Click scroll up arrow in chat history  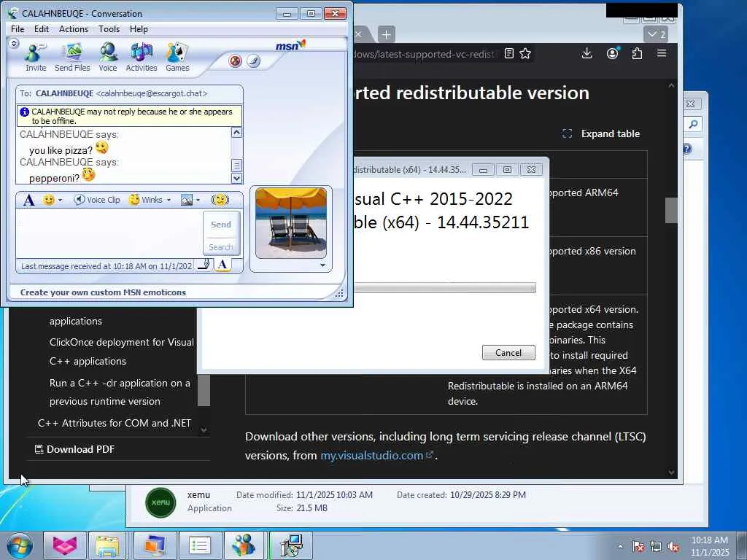(237, 133)
